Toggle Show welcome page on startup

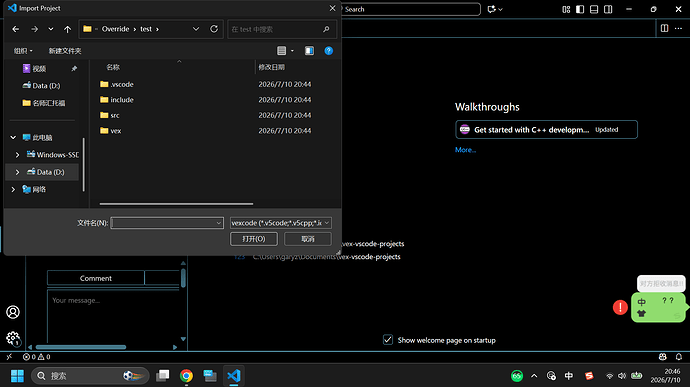[x=388, y=340]
